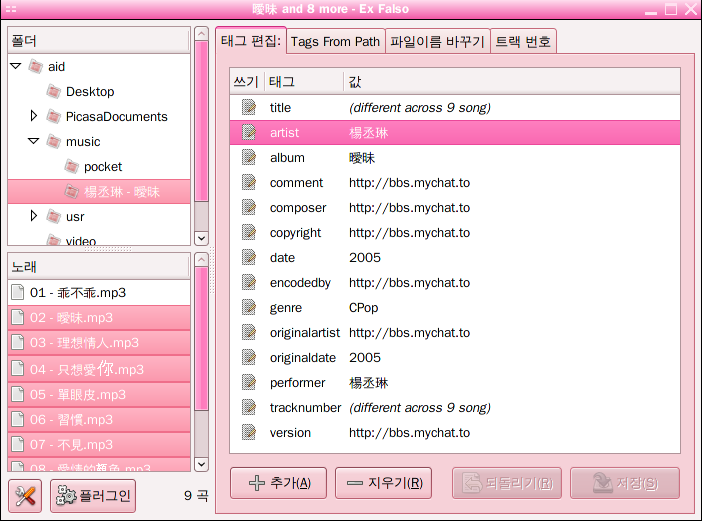Click the 지우기(R) remove tag button
Viewport: 702px width, 521px height.
click(x=383, y=483)
